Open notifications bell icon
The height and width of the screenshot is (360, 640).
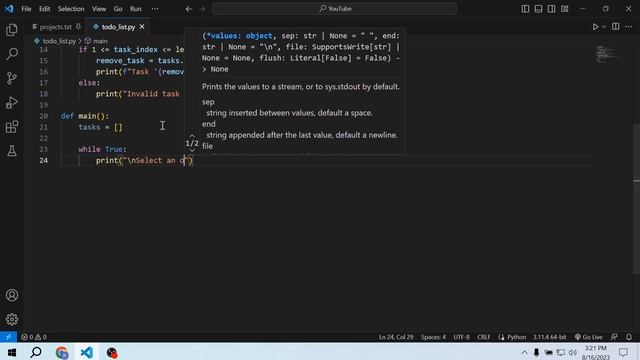pyautogui.click(x=629, y=337)
